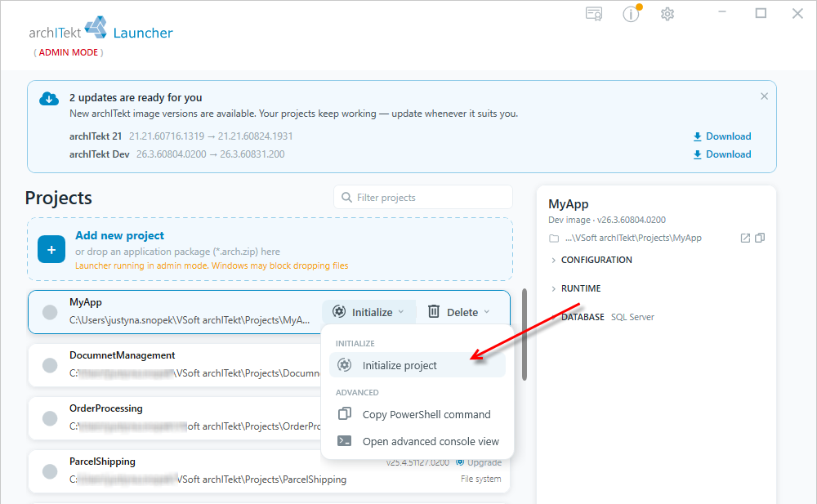The image size is (817, 504).
Task: Select the DocumnetManagement project name
Action: [x=123, y=355]
